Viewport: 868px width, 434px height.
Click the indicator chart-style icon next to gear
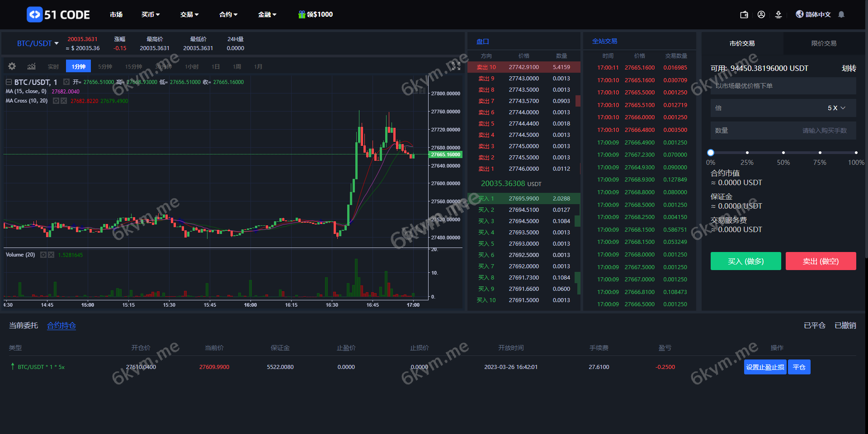(31, 66)
